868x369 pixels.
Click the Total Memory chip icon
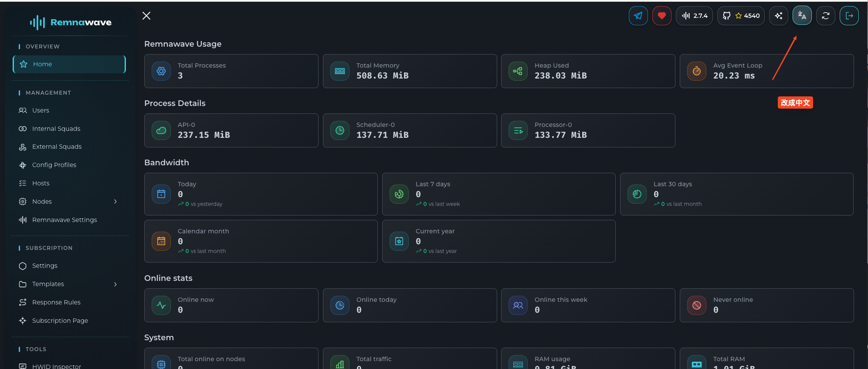pyautogui.click(x=340, y=71)
